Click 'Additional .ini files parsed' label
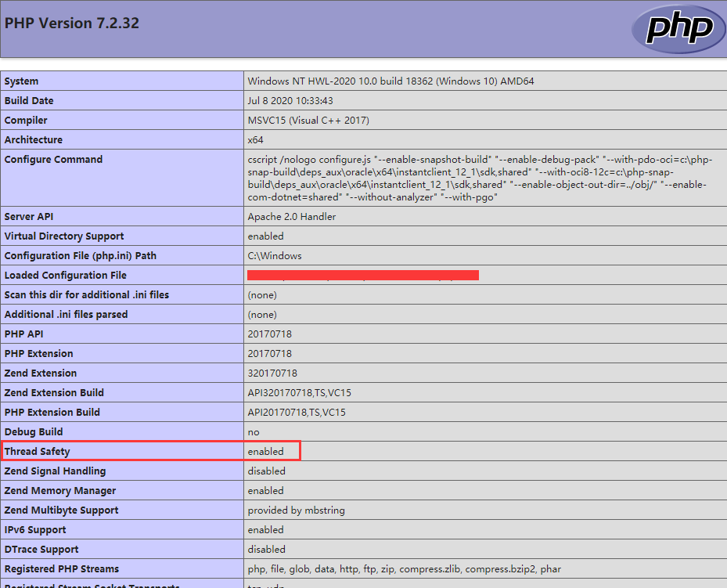Image resolution: width=727 pixels, height=588 pixels. click(66, 314)
